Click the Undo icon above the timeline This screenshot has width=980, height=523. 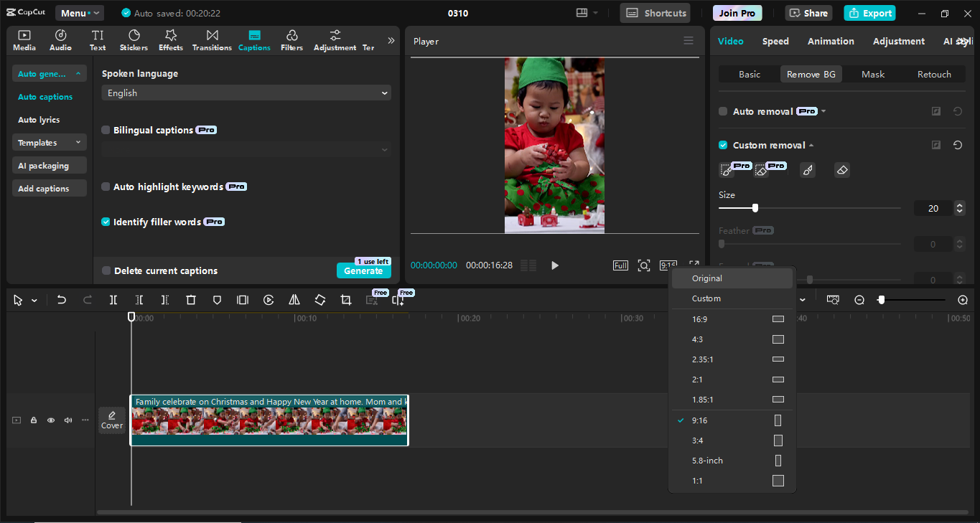click(x=62, y=299)
